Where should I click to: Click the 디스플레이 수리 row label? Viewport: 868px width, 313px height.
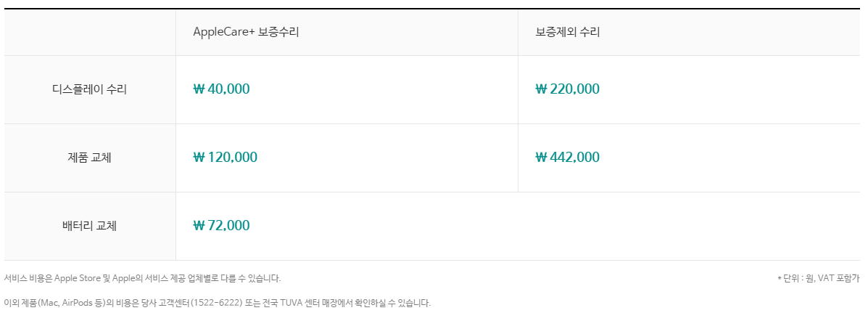(90, 89)
